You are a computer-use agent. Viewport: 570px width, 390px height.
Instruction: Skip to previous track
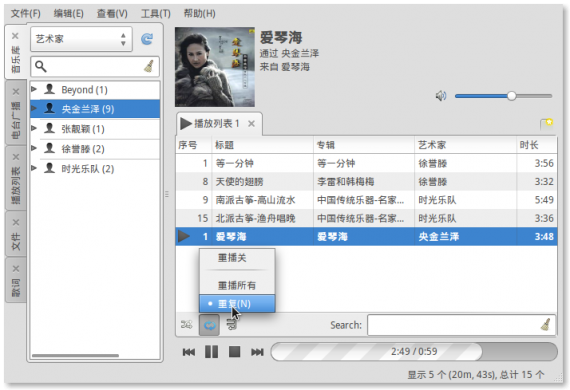189,352
